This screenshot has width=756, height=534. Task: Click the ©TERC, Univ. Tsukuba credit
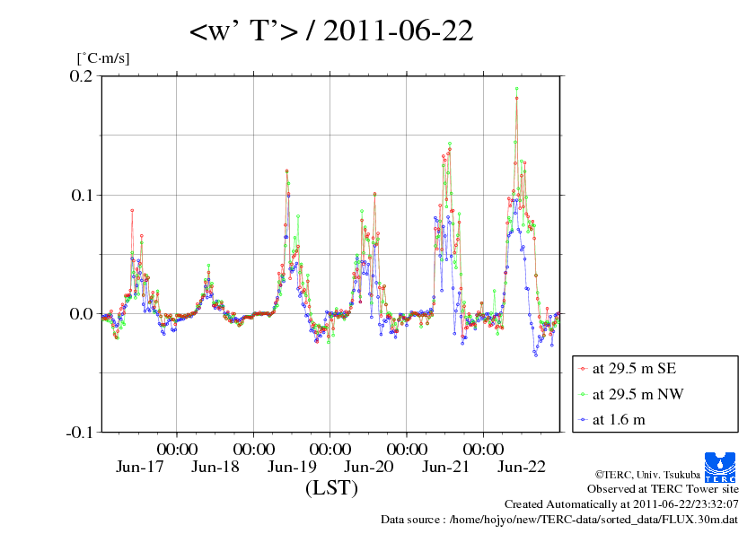647,475
